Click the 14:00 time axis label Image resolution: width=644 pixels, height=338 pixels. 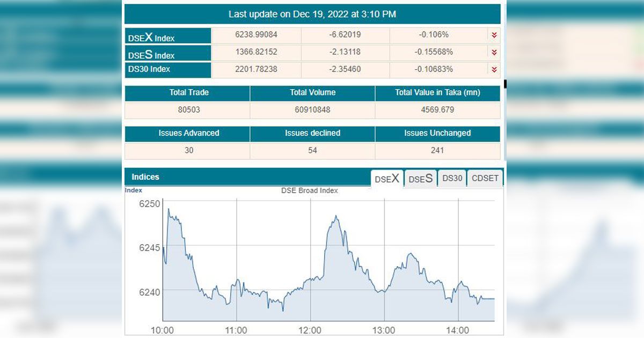coord(458,330)
